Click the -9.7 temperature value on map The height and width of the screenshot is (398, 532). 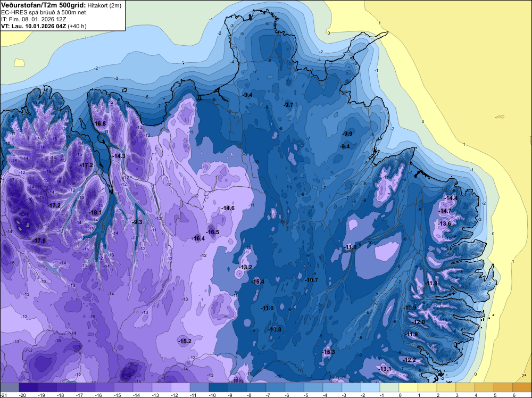pos(288,105)
